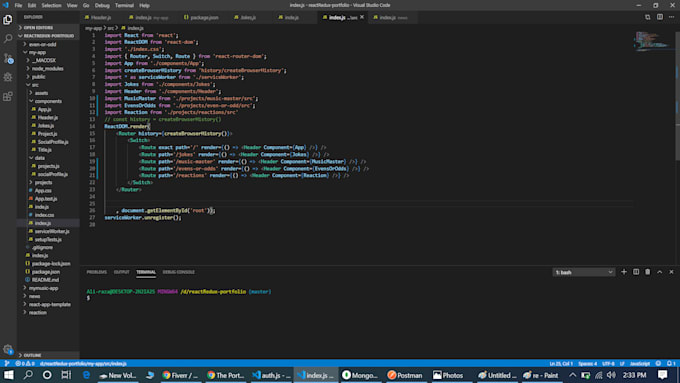
Task: Open Windows taskbar search
Action: coord(28,375)
